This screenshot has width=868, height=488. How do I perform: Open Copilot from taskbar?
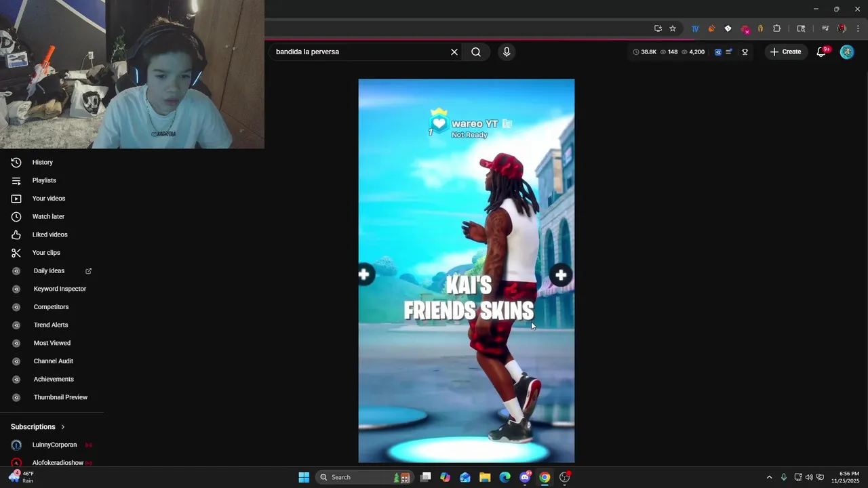[445, 477]
